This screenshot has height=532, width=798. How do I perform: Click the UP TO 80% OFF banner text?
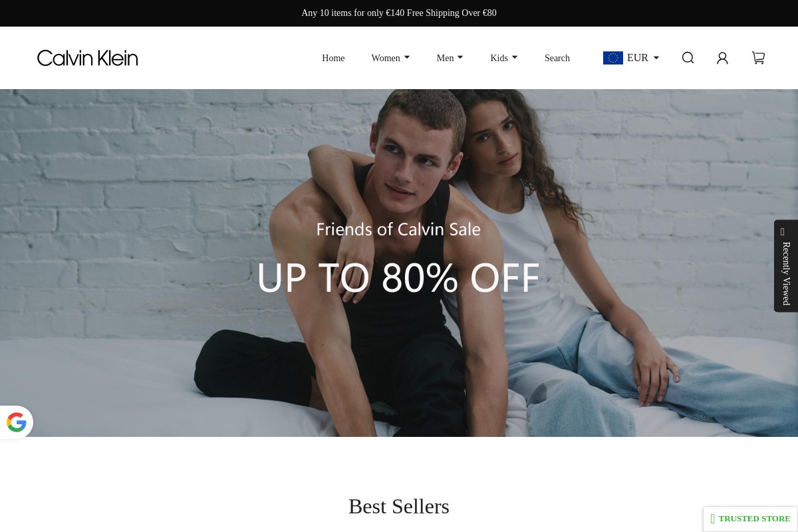point(398,277)
